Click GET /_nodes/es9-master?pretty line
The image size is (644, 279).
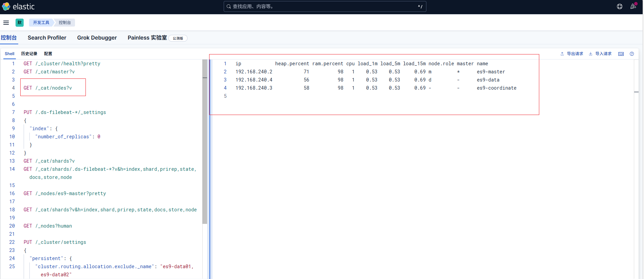coord(65,193)
